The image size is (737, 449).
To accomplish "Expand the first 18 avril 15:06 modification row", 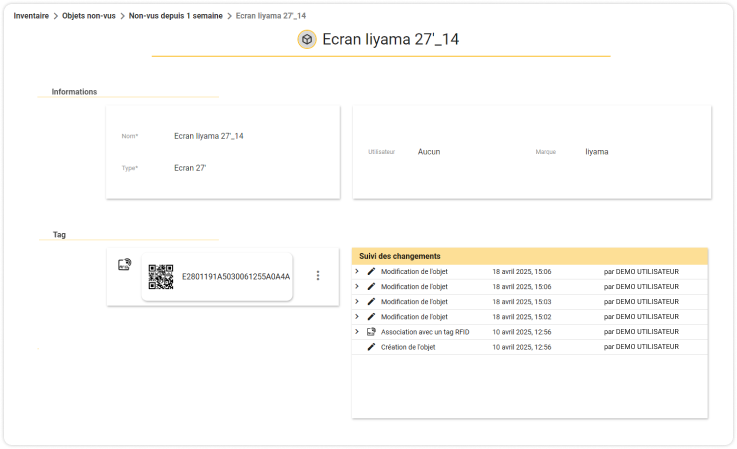I will click(357, 271).
